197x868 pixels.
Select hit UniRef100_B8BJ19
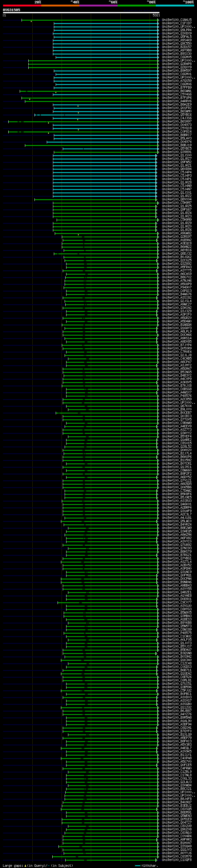[x=177, y=145]
